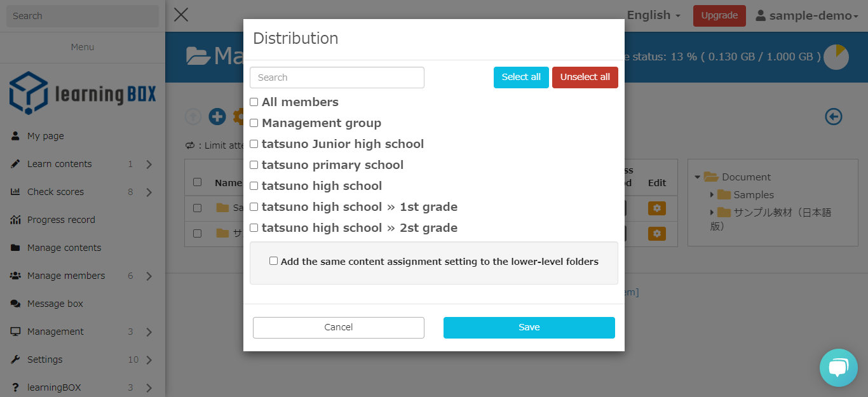Collapse the Document tree node

pos(698,177)
